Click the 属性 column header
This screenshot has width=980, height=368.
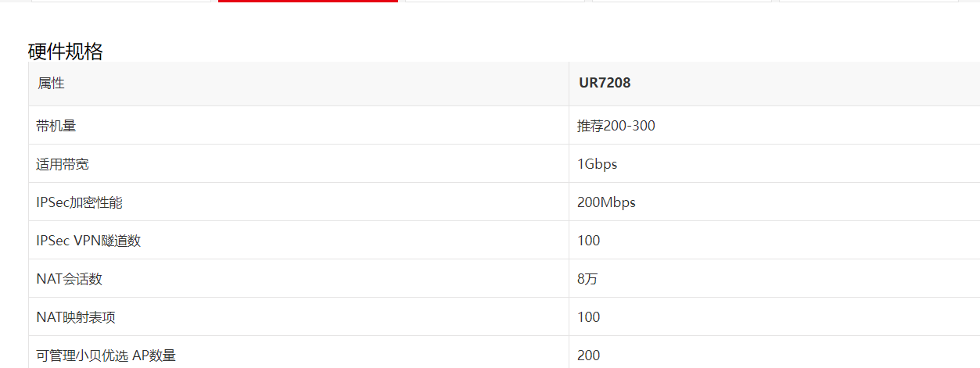[51, 84]
